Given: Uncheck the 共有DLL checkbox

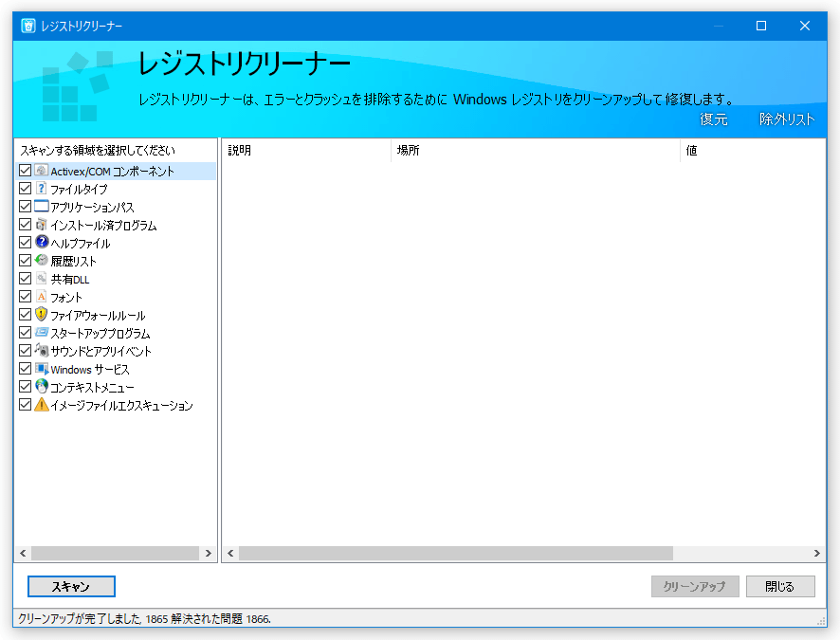Looking at the screenshot, I should click(25, 279).
